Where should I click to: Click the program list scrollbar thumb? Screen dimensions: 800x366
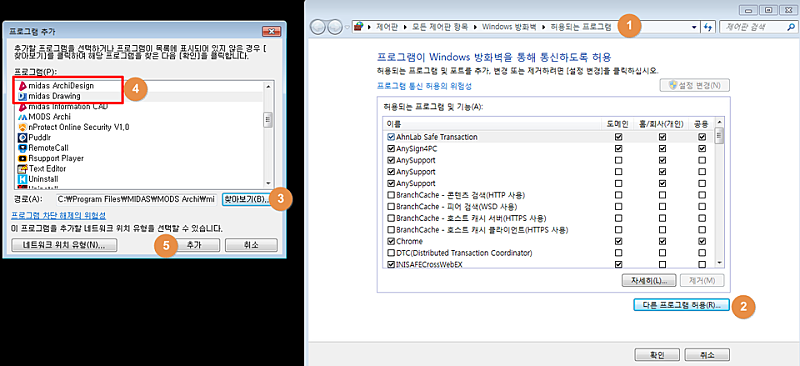pos(267,119)
